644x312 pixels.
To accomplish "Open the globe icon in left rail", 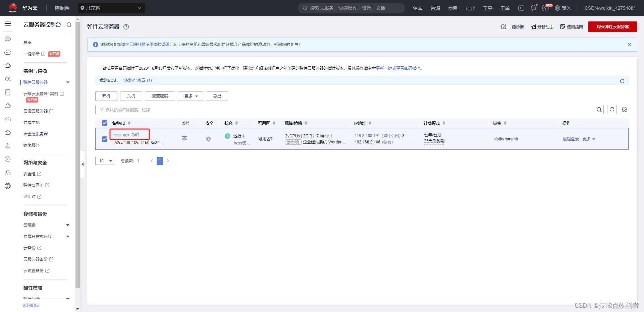I will [8, 186].
